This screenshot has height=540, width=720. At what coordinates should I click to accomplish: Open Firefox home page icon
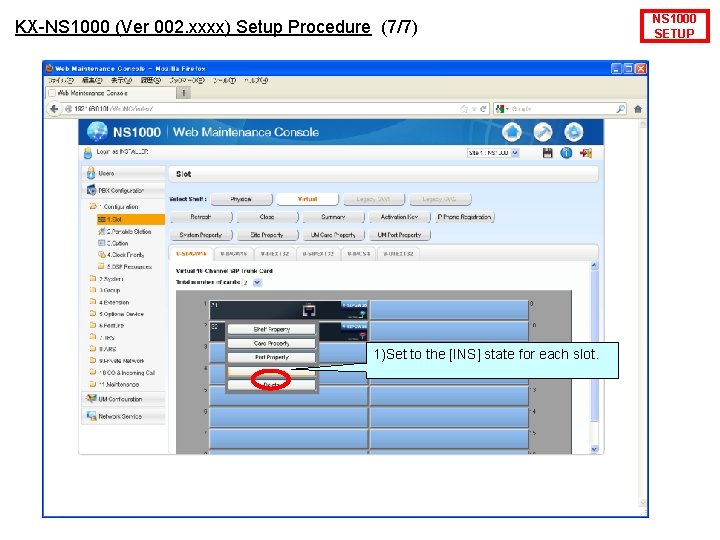[x=638, y=109]
